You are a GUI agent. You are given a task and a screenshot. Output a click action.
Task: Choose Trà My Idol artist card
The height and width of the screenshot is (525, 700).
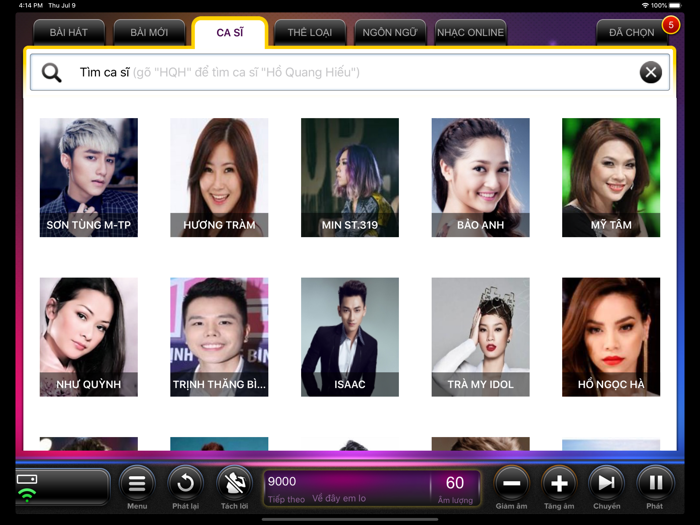480,337
